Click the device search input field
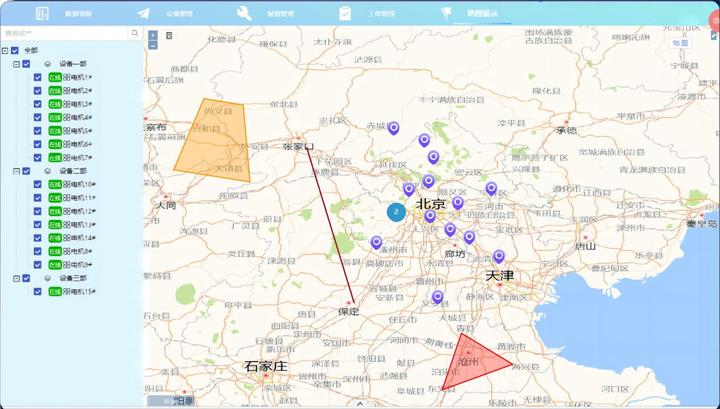720x409 pixels. pyautogui.click(x=65, y=33)
